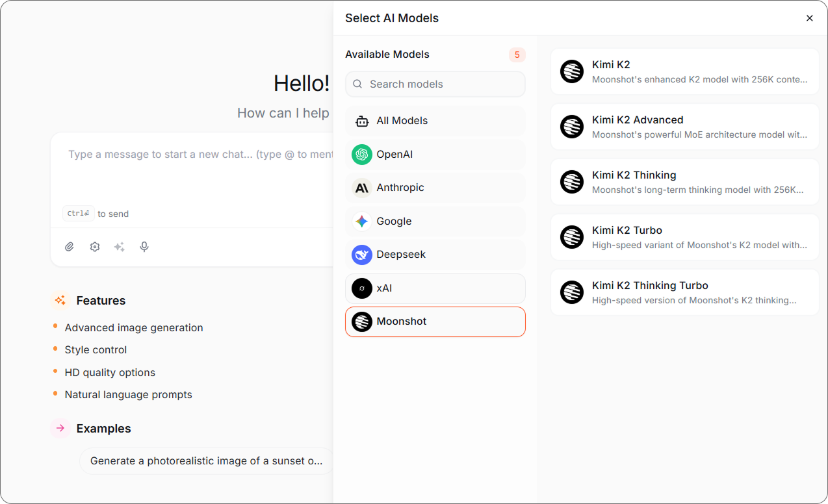Click the Deepseek whale logo icon
The image size is (828, 504).
362,255
